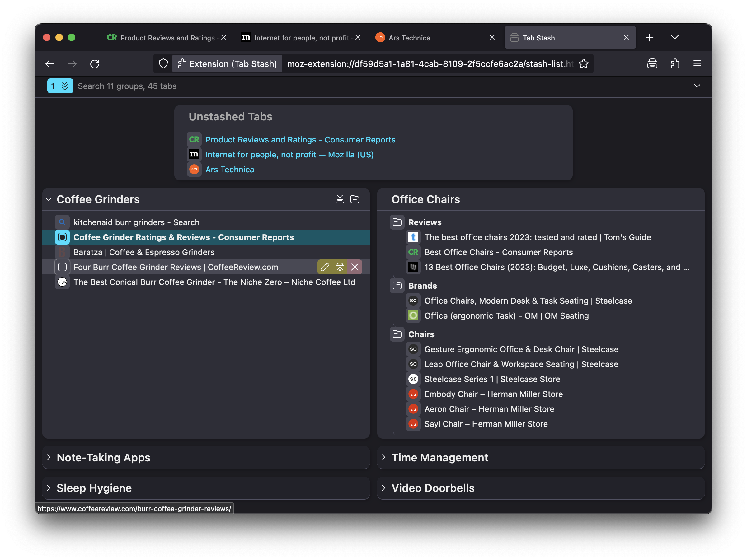Image resolution: width=747 pixels, height=560 pixels.
Task: Open Sayl Chair Herman Miller Store entry
Action: point(486,424)
